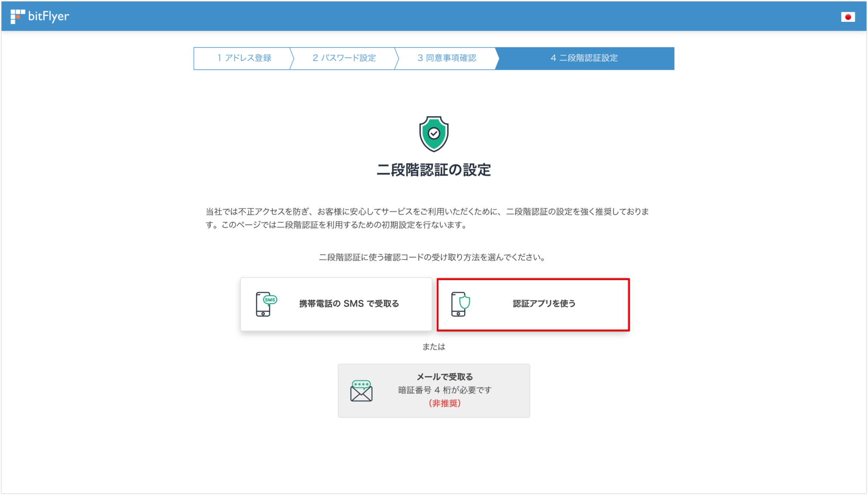Click the bitFlyer wordmark to go home

coord(48,16)
